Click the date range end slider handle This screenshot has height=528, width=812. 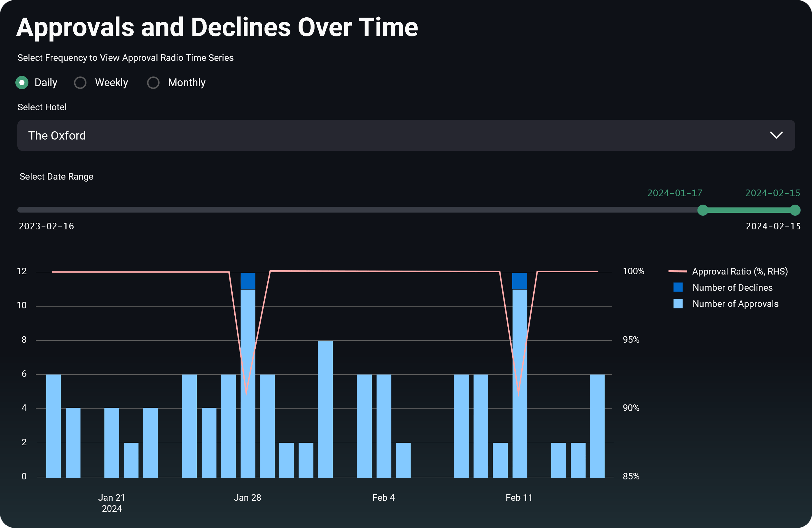click(795, 210)
